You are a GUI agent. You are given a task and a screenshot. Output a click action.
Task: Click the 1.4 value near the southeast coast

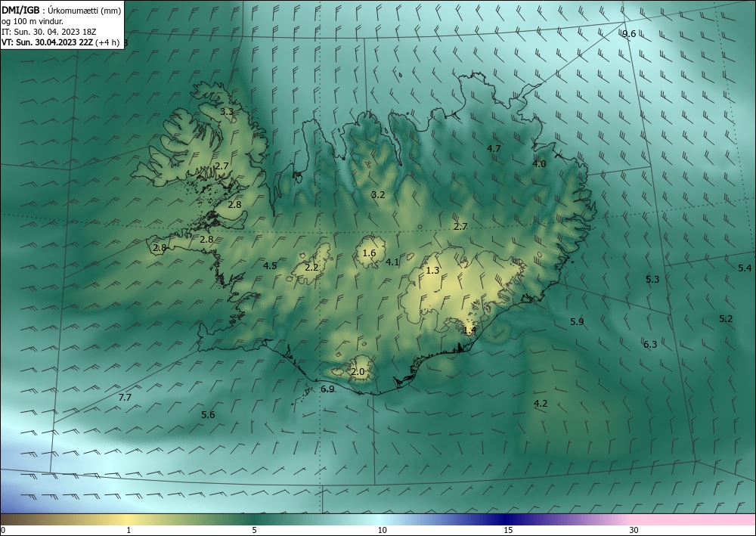pos(469,330)
